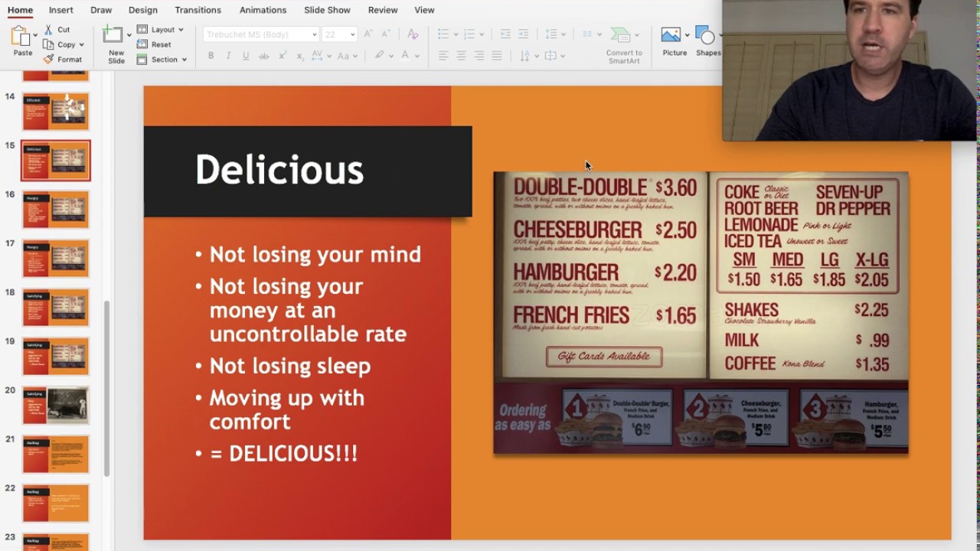Decrease the list indent level

[505, 34]
